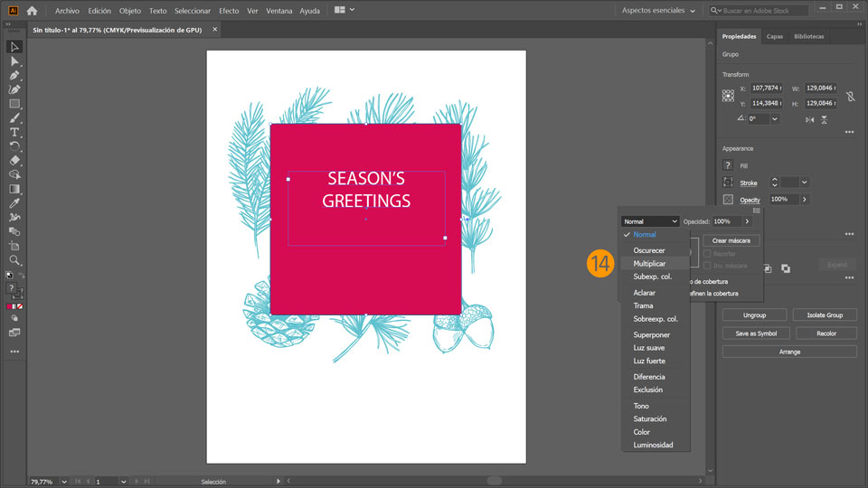The image size is (868, 488).
Task: Select the Eraser tool
Action: [x=14, y=161]
